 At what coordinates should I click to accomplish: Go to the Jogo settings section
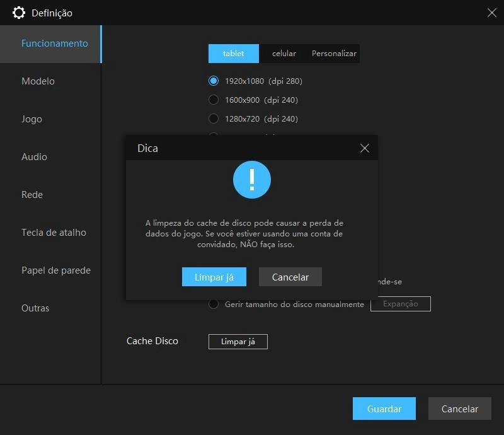[31, 119]
